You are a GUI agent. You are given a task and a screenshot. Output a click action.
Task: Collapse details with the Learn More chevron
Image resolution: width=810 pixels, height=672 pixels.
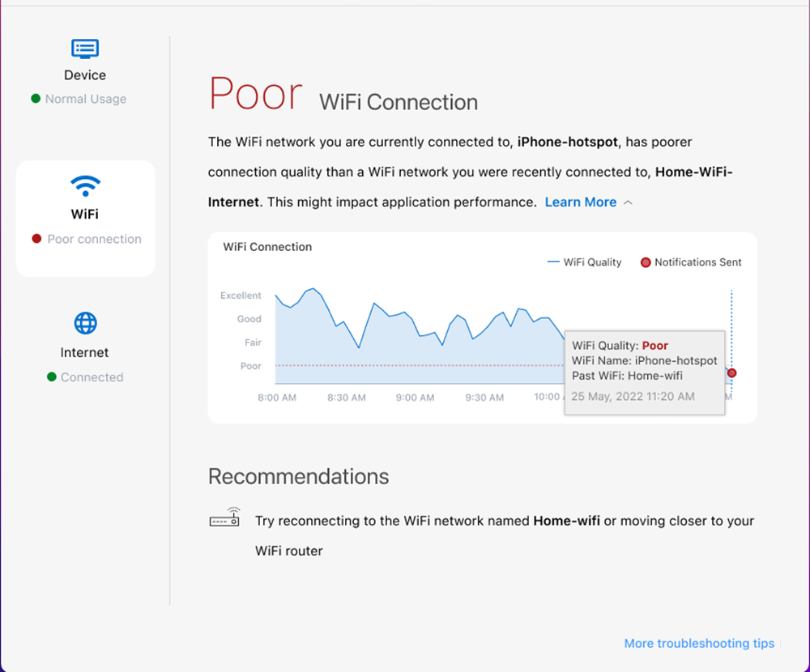point(628,202)
